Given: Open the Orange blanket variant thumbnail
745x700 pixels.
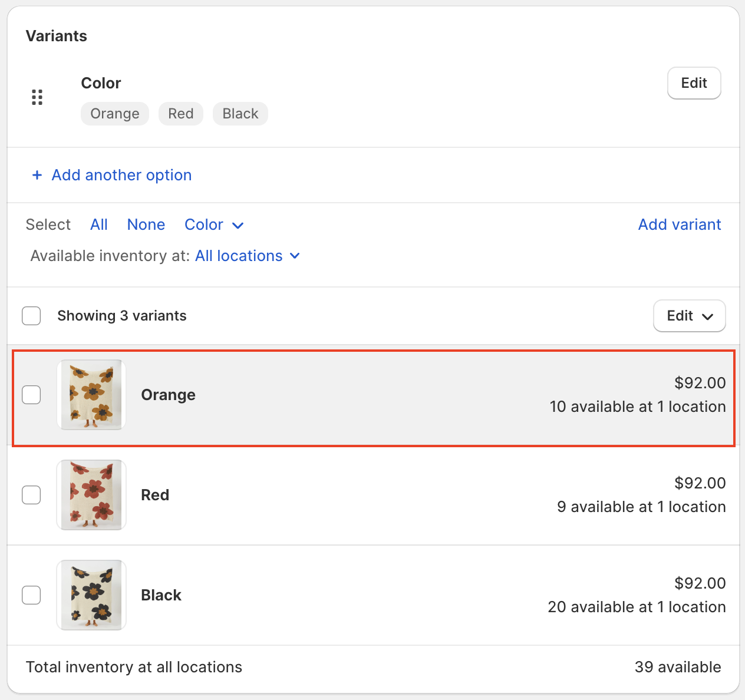Looking at the screenshot, I should pos(91,395).
